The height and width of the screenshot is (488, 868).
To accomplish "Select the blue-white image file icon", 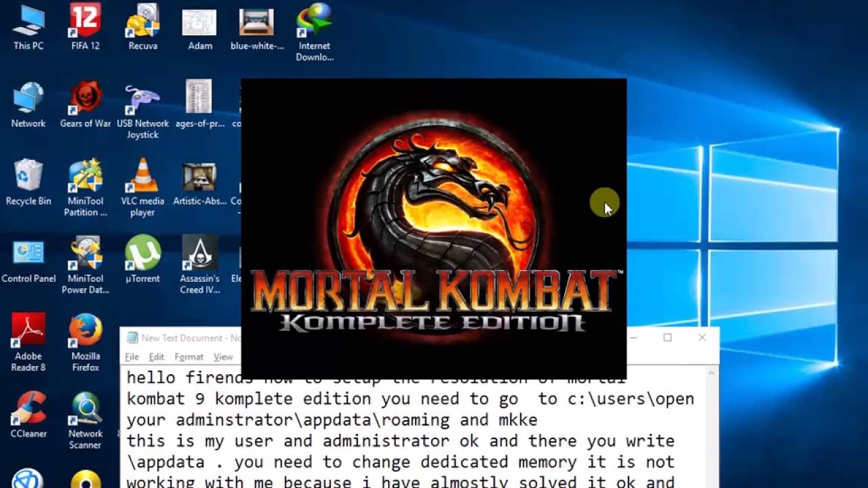I will [x=257, y=28].
